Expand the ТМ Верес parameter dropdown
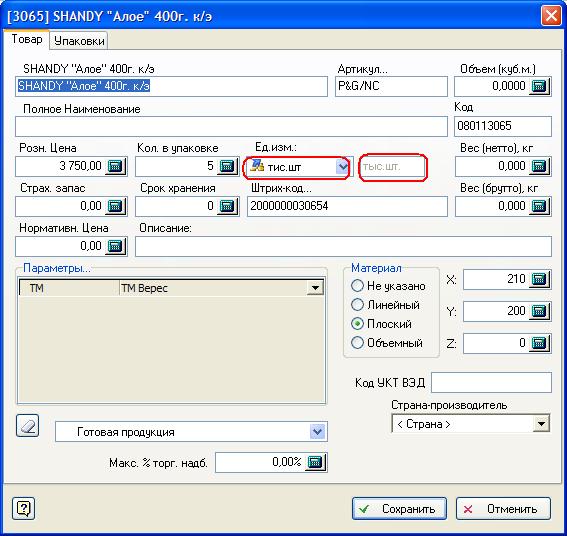 [x=315, y=288]
